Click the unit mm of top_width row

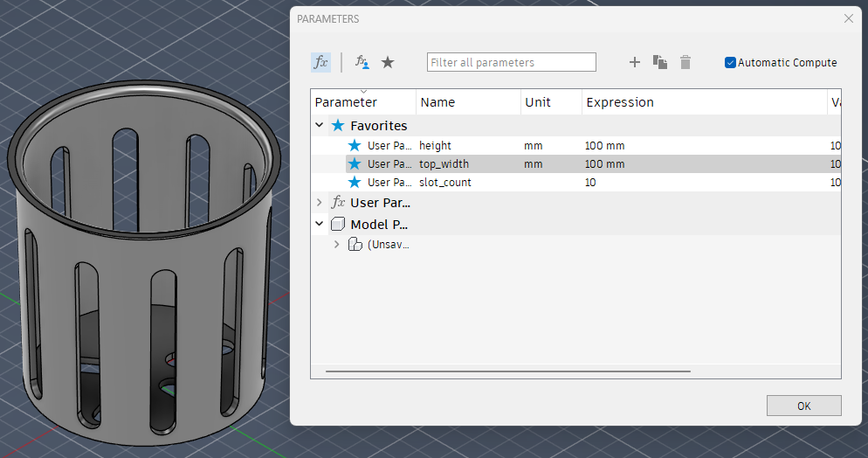tap(533, 164)
